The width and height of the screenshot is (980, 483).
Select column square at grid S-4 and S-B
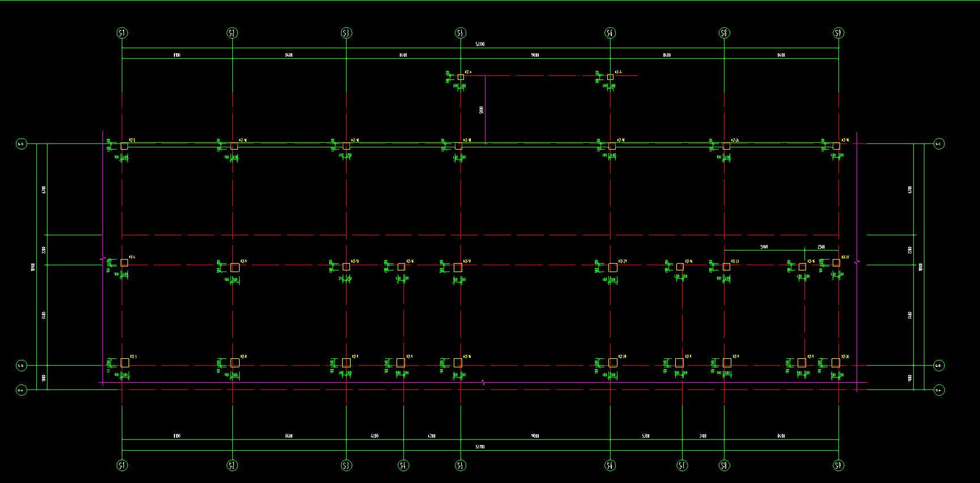click(x=400, y=362)
